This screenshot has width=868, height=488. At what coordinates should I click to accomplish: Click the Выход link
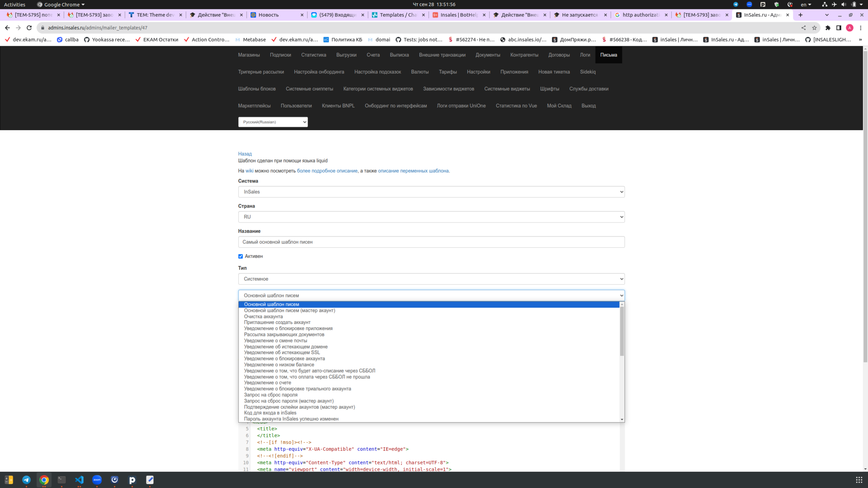588,106
